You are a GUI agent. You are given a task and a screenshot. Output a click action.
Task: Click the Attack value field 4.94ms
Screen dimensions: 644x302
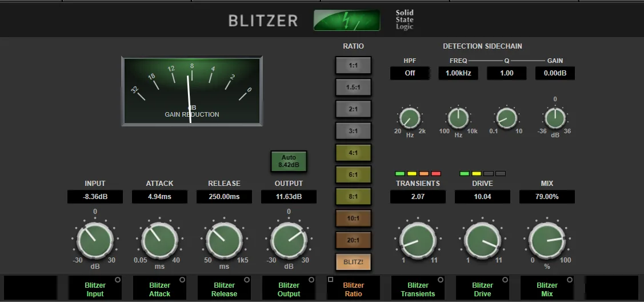(x=159, y=197)
